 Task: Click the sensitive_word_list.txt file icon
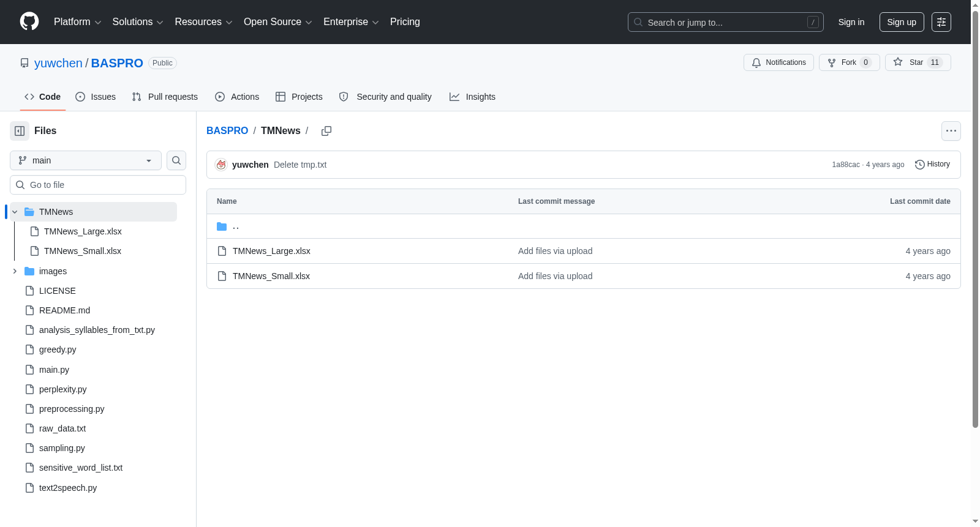29,468
